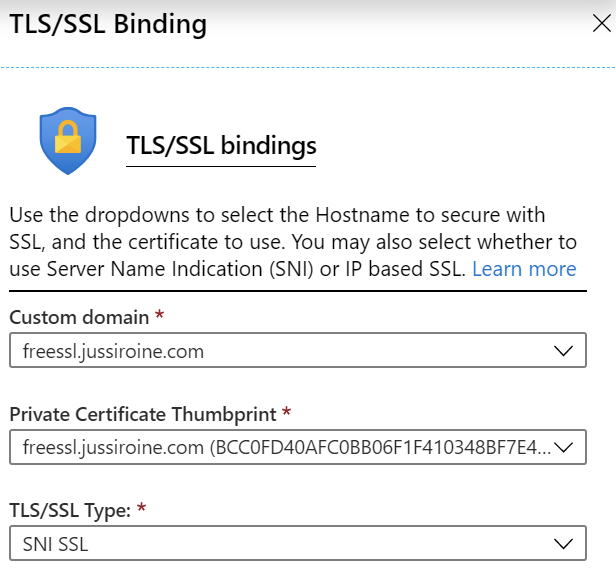The height and width of the screenshot is (572, 616).
Task: Select the SNI SSL value text
Action: click(x=55, y=544)
